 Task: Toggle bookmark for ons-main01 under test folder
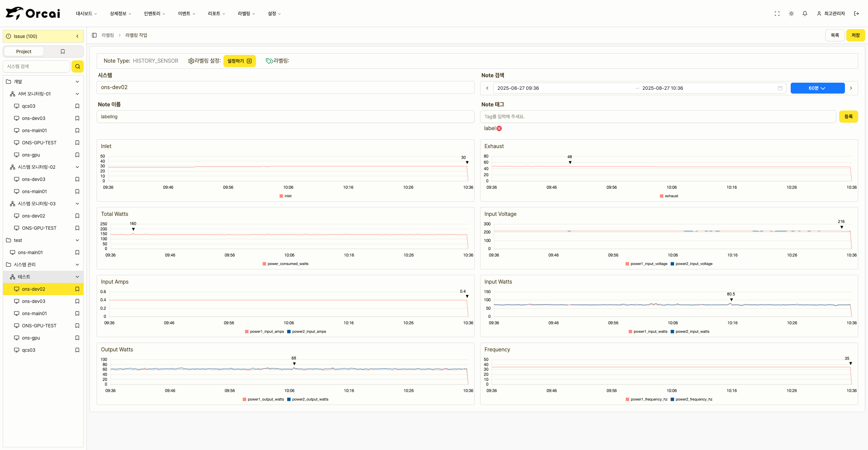tap(77, 252)
